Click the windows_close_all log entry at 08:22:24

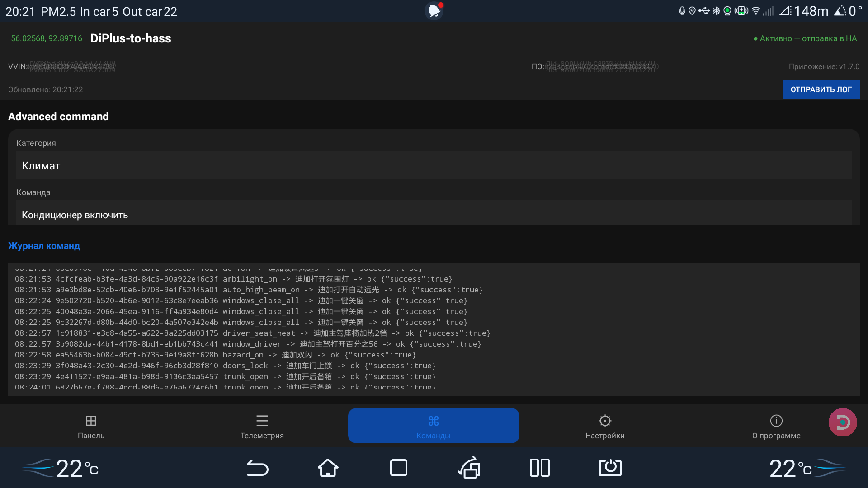[241, 300]
